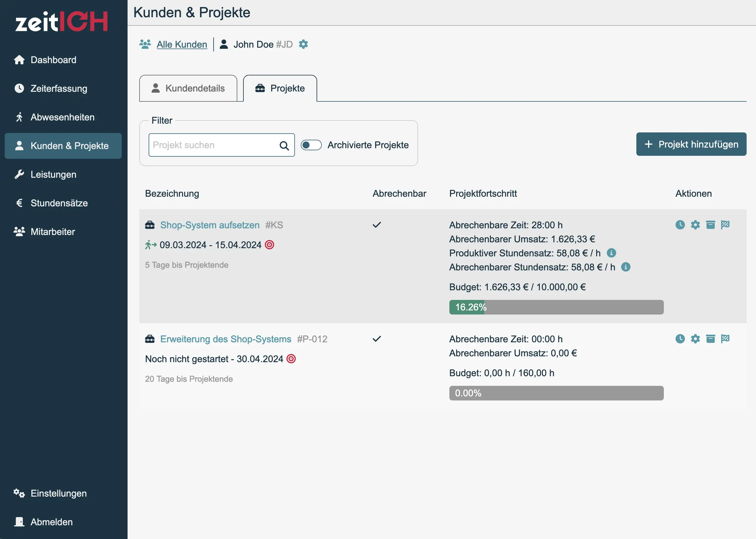Click the toolbox icon before Erweiterung des Shop-Systems
This screenshot has height=539, width=756.
150,339
